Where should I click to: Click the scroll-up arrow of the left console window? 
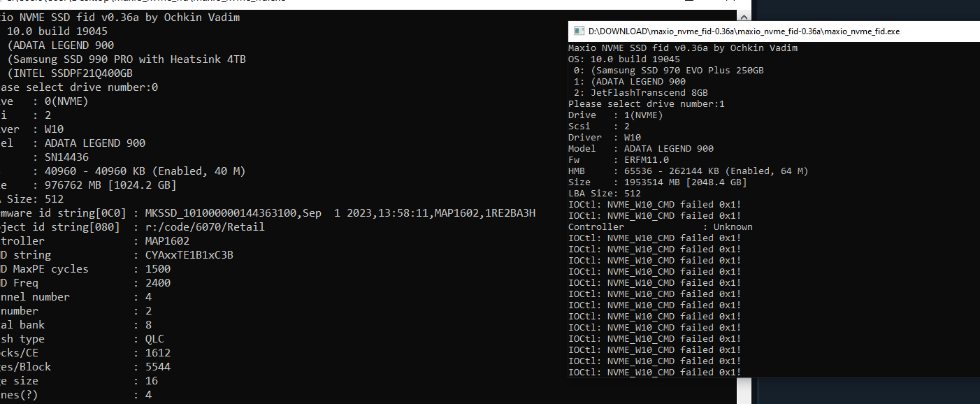point(744,15)
